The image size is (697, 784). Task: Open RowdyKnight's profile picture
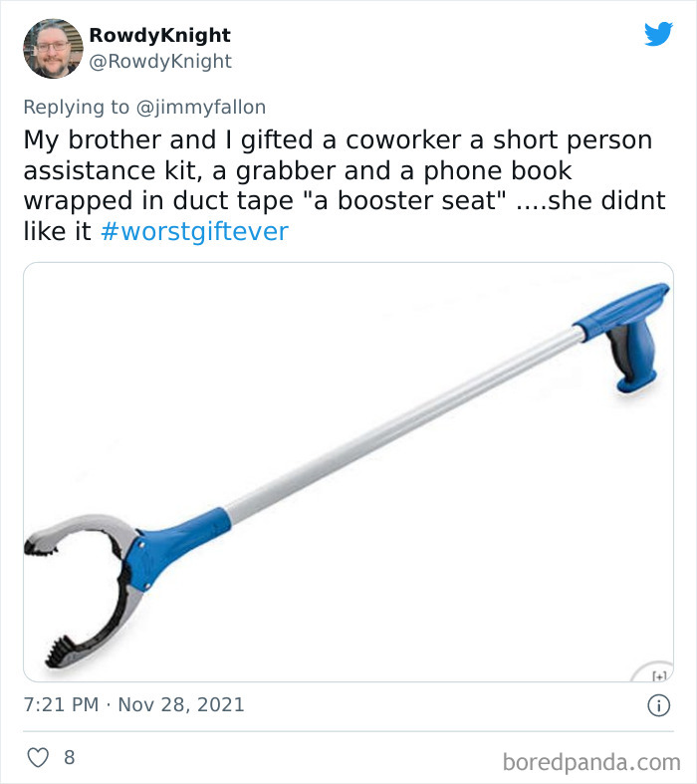coord(53,49)
